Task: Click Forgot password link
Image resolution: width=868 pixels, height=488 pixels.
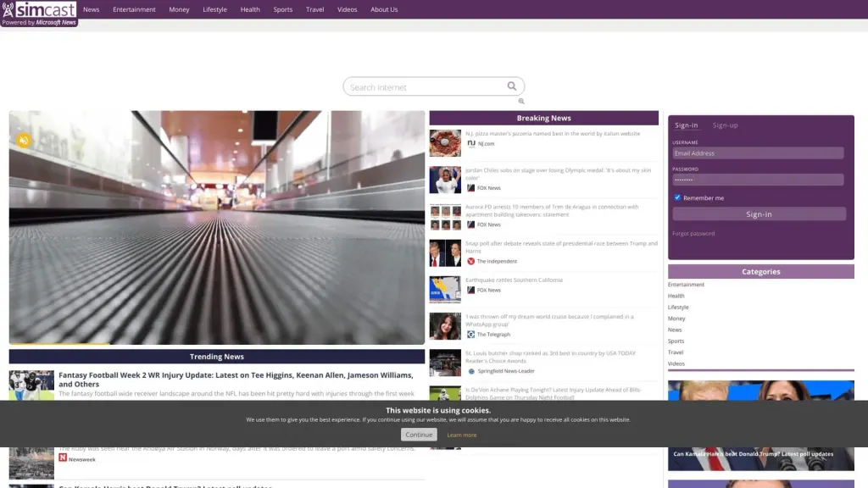Action: tap(693, 234)
